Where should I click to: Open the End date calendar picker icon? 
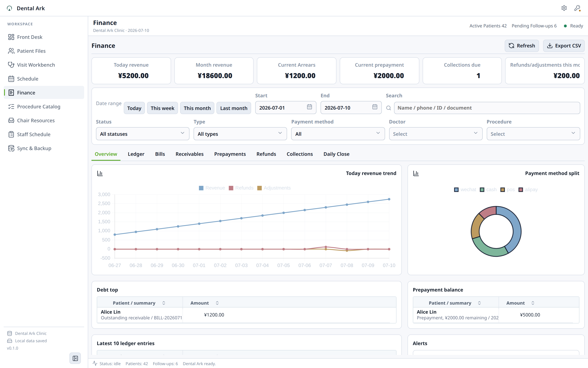(x=375, y=107)
